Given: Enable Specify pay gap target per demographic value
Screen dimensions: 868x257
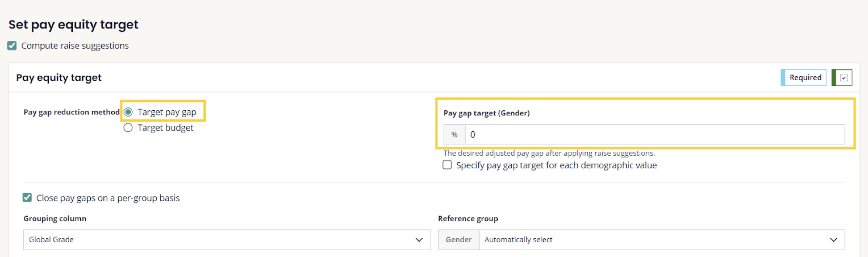Looking at the screenshot, I should coord(447,165).
